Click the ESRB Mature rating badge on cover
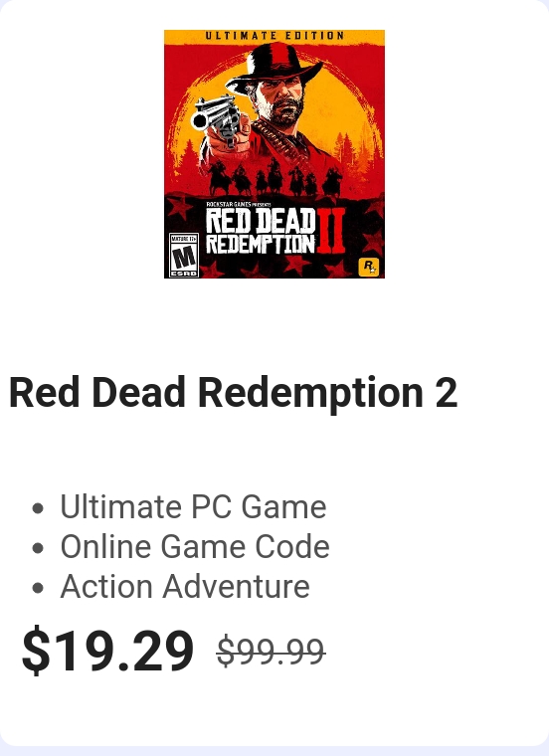Screen dimensions: 549x756 point(184,255)
